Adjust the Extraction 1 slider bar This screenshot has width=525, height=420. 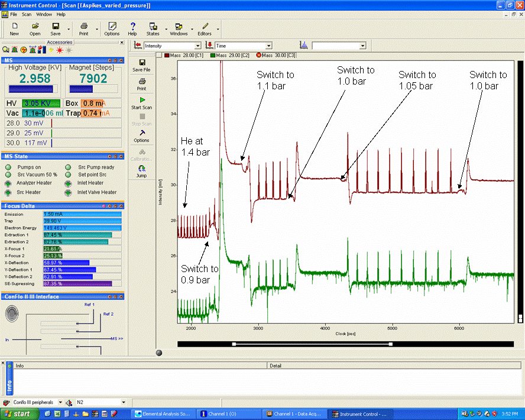[82, 235]
